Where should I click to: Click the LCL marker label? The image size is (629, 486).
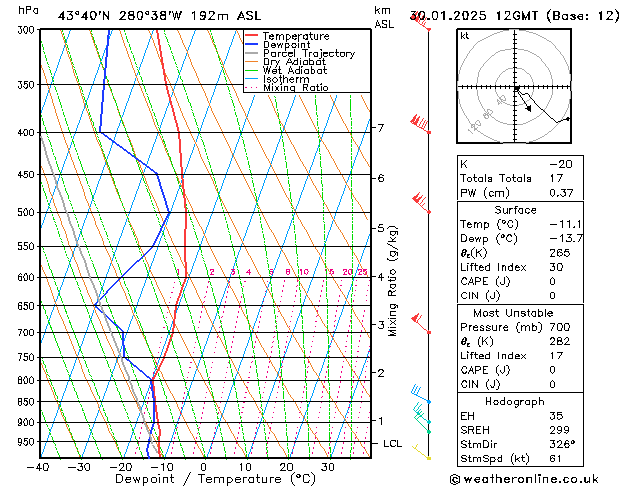[392, 443]
